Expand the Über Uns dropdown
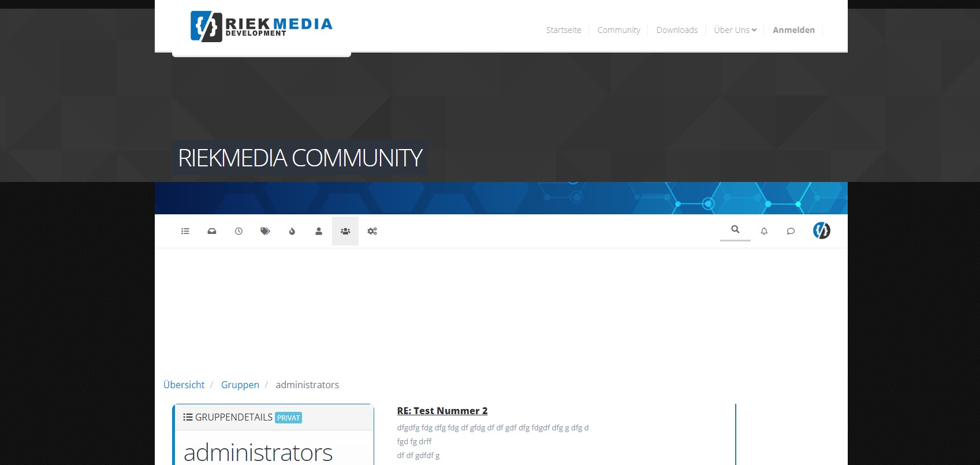 click(735, 30)
